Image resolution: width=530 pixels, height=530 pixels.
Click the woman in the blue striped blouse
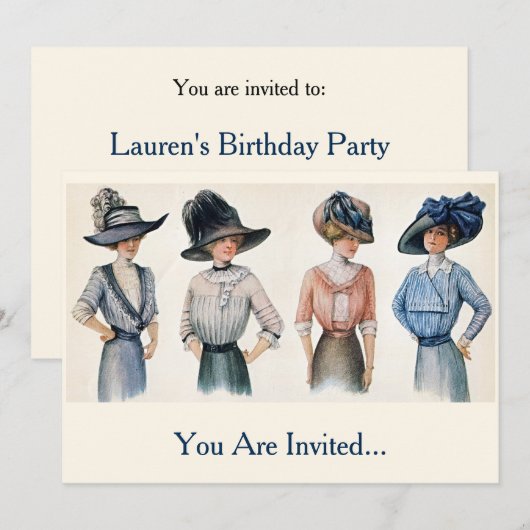point(442,297)
